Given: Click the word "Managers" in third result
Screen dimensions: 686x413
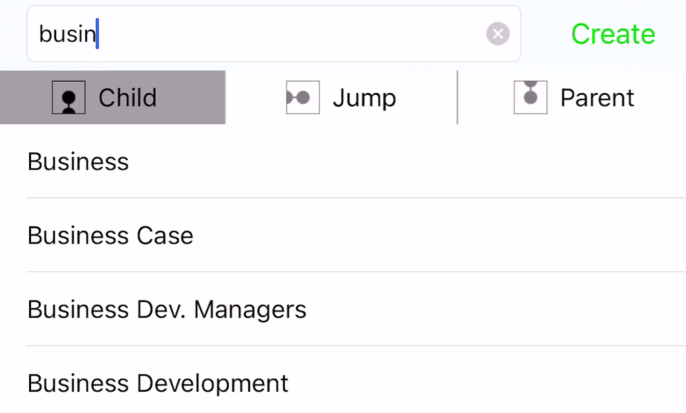Looking at the screenshot, I should [250, 309].
